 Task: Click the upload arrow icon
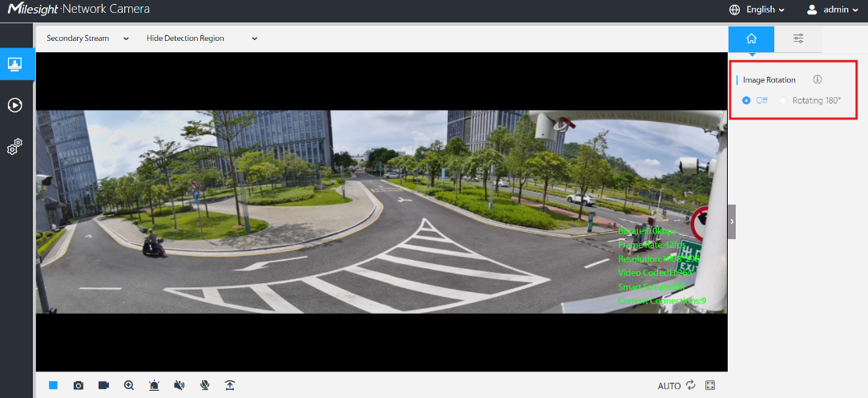tap(230, 385)
